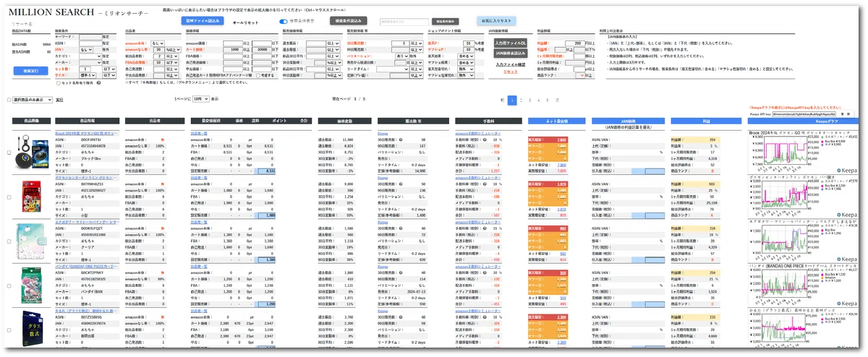Open the 10件 per-page dropdown
This screenshot has width=868, height=357.
pos(201,98)
